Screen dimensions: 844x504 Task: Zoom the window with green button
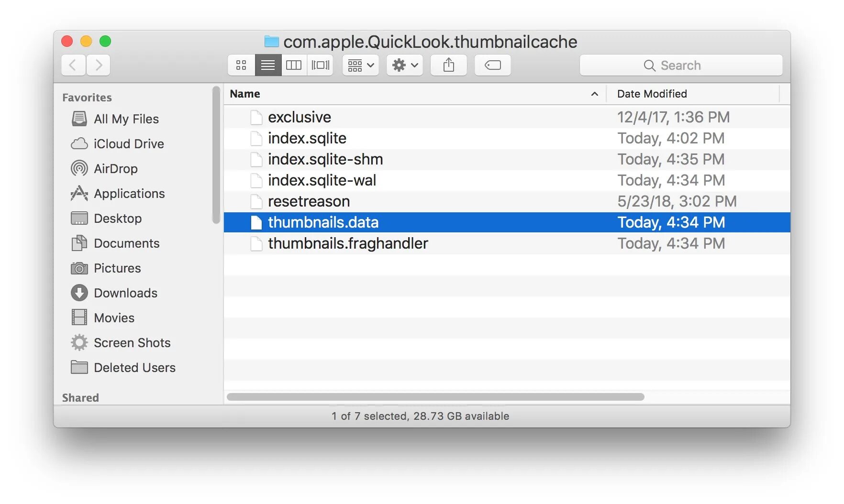[x=105, y=41]
